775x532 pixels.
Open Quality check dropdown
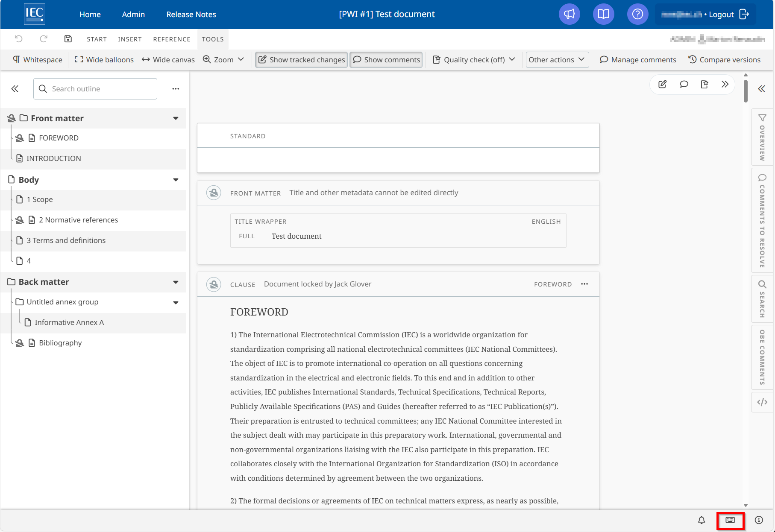point(474,60)
